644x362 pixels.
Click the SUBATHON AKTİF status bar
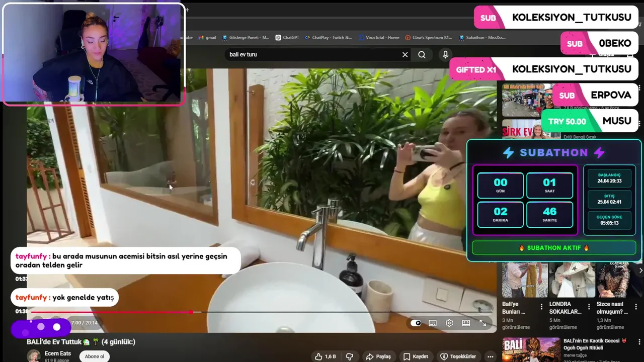point(553,248)
